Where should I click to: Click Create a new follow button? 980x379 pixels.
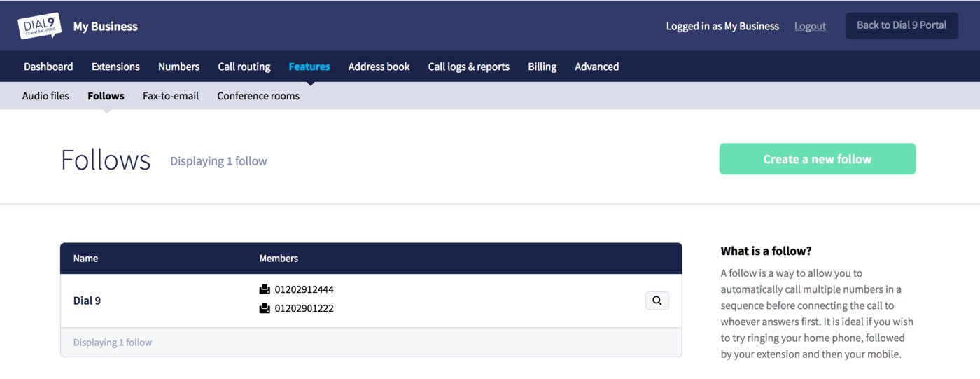[x=817, y=159]
